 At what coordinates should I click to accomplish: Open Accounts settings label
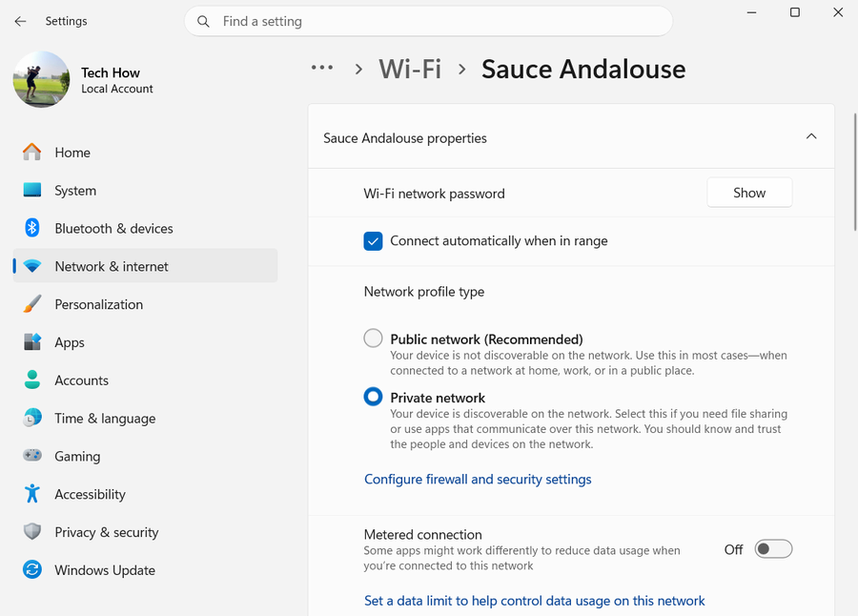[x=82, y=380]
